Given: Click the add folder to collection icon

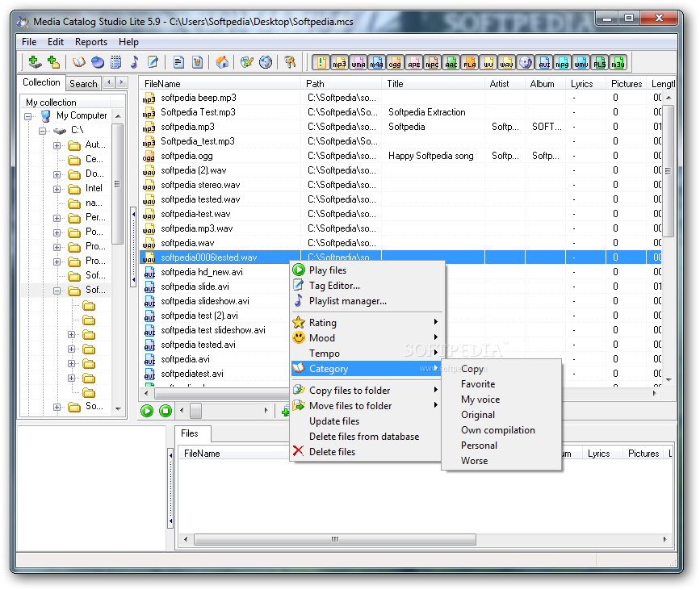Looking at the screenshot, I should click(53, 62).
